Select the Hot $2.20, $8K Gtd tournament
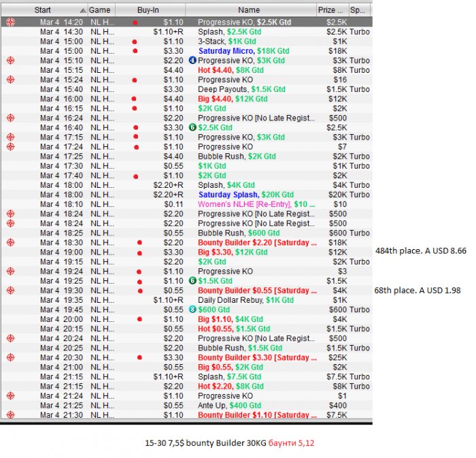Screen dimensions: 476x458 click(x=187, y=387)
